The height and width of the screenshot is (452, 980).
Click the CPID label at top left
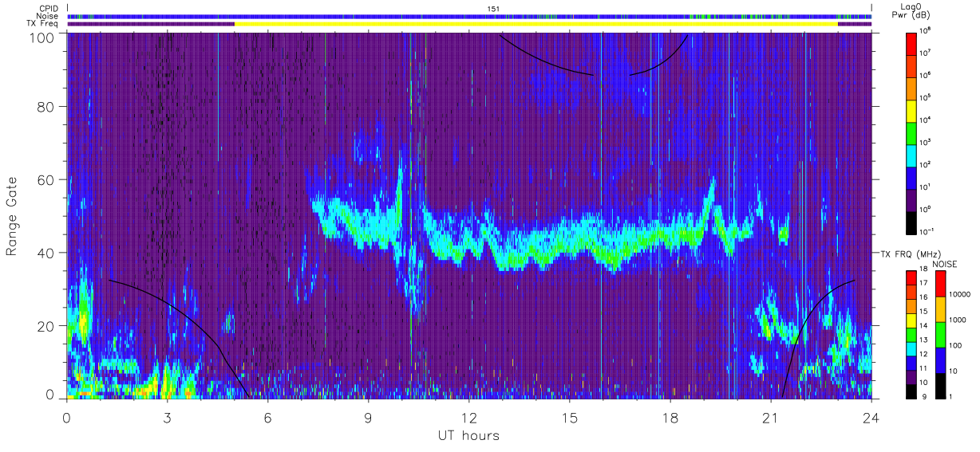[49, 8]
